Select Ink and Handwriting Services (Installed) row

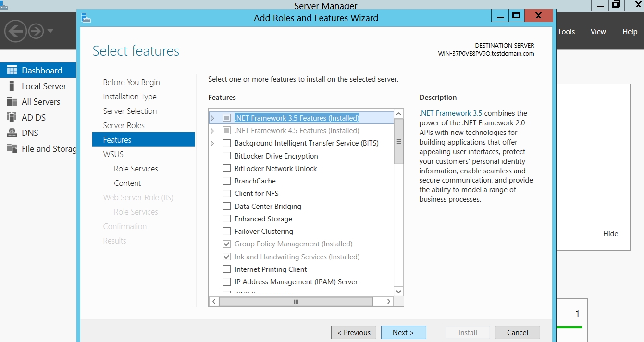coord(297,257)
